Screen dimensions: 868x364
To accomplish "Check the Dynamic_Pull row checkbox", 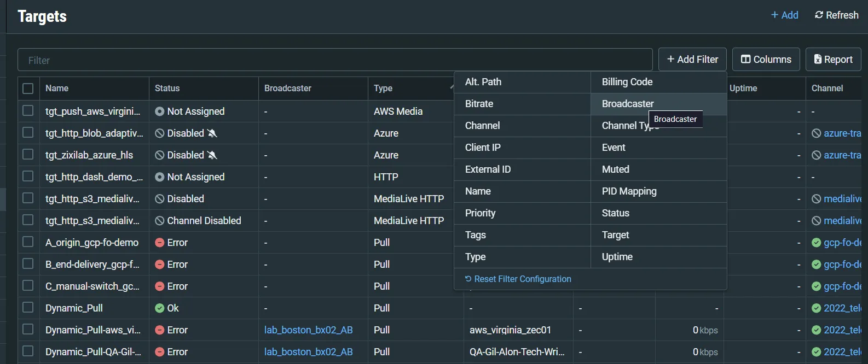I will click(x=28, y=307).
